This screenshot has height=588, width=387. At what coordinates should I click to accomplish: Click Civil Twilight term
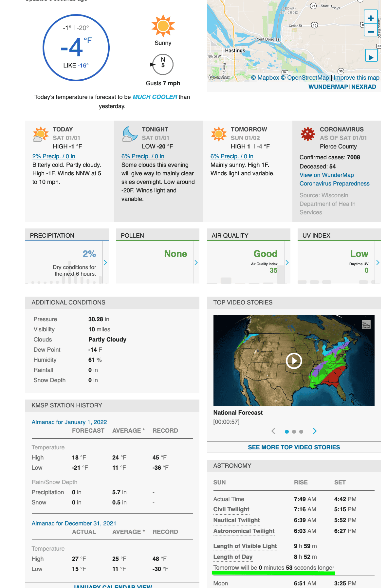click(231, 509)
